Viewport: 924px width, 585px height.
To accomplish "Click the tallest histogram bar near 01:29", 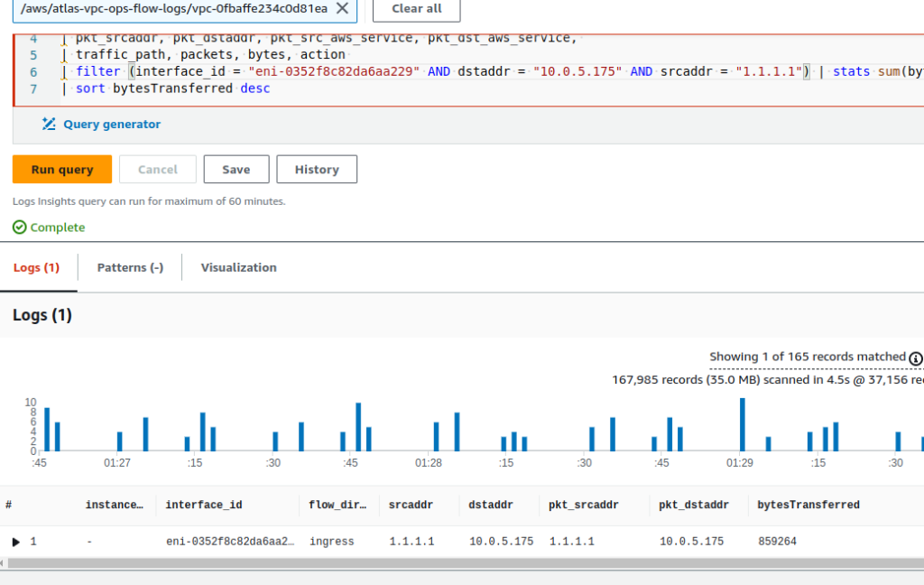I will tap(742, 424).
